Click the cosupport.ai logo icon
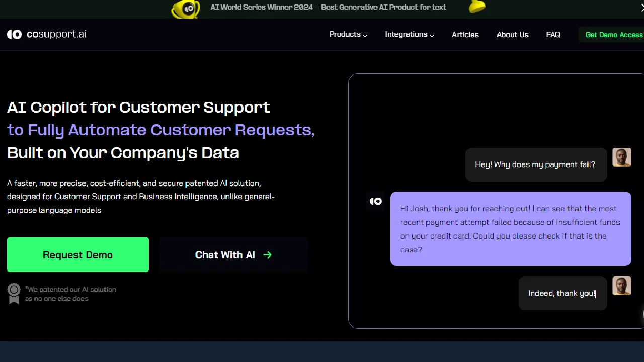 pyautogui.click(x=14, y=34)
